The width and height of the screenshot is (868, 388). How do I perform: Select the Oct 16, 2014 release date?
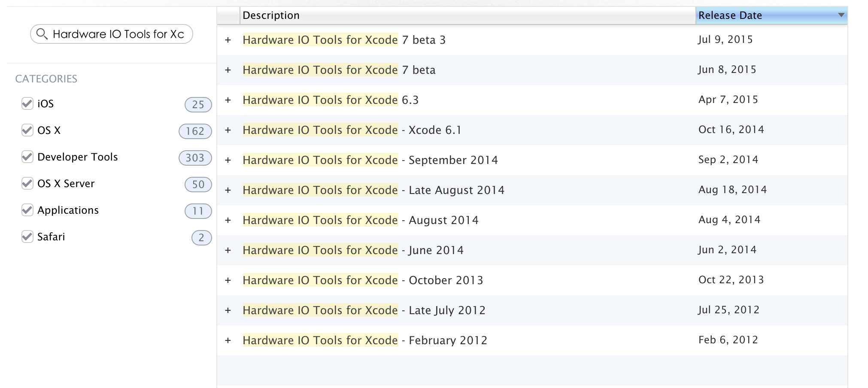pyautogui.click(x=731, y=130)
